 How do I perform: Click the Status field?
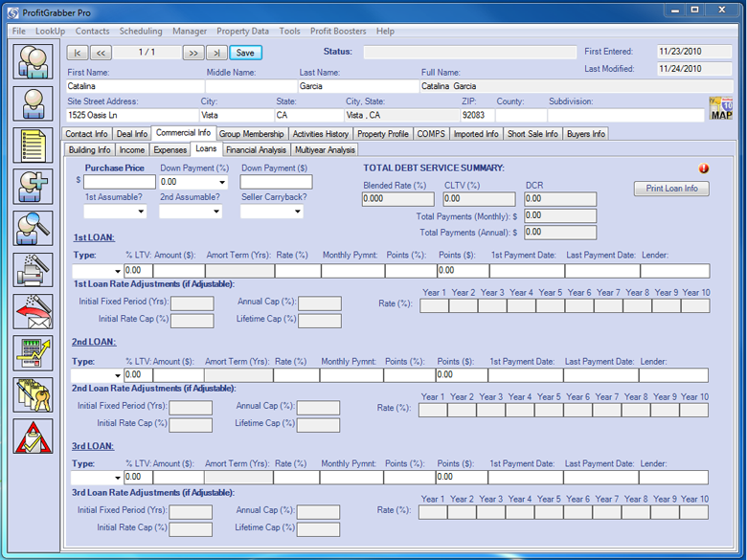469,53
